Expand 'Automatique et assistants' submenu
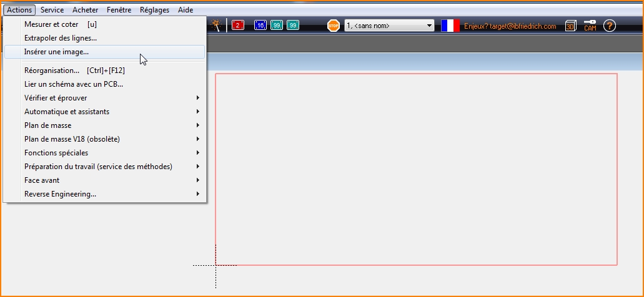The height and width of the screenshot is (297, 644). point(67,112)
